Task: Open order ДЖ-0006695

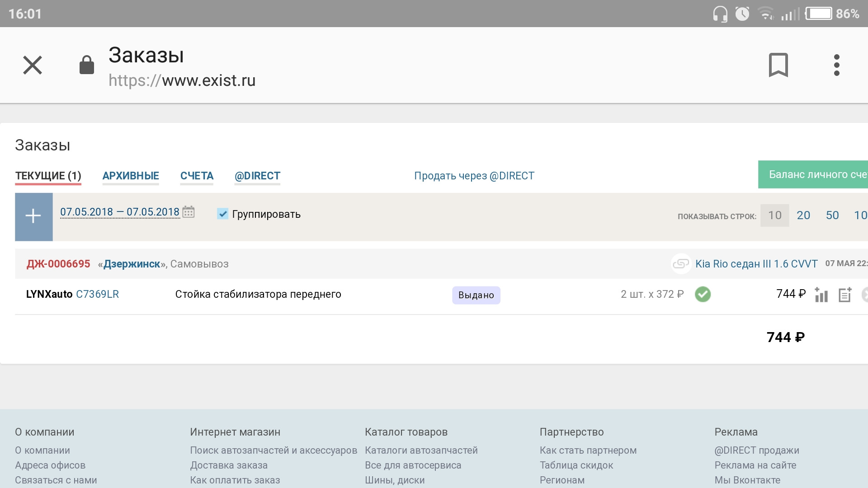Action: (x=58, y=264)
